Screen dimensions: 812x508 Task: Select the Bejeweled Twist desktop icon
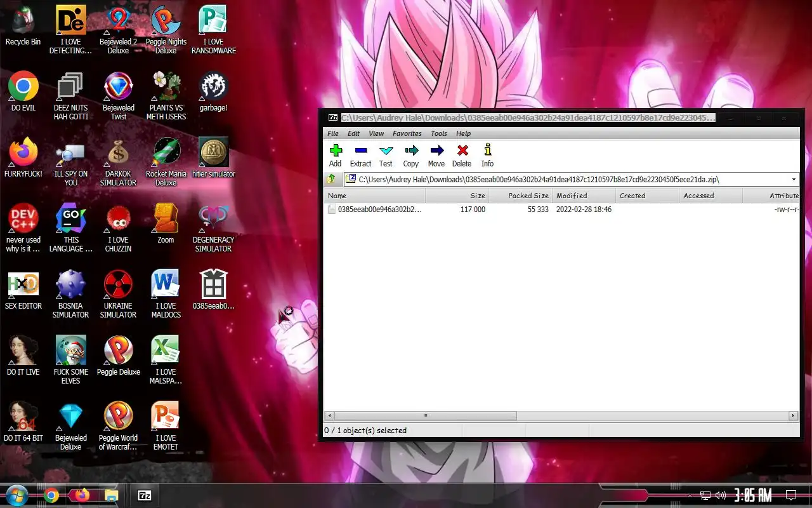pyautogui.click(x=118, y=96)
